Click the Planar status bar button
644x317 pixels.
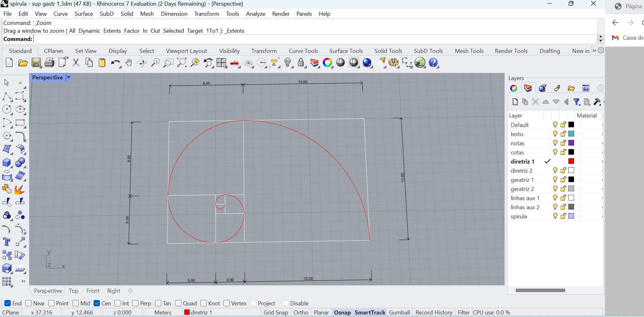[321, 312]
